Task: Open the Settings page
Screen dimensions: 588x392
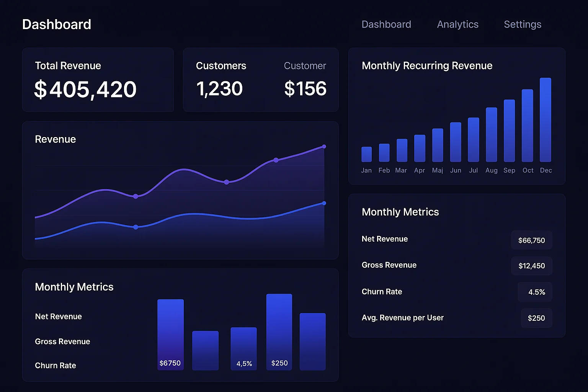Action: [x=522, y=24]
